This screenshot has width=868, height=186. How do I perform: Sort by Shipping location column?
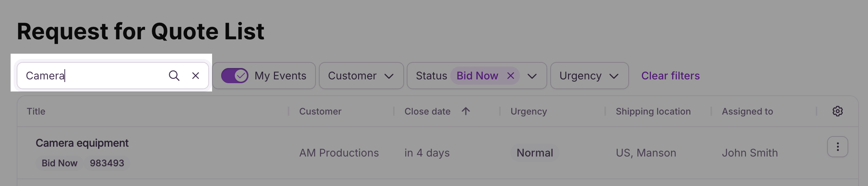[653, 111]
